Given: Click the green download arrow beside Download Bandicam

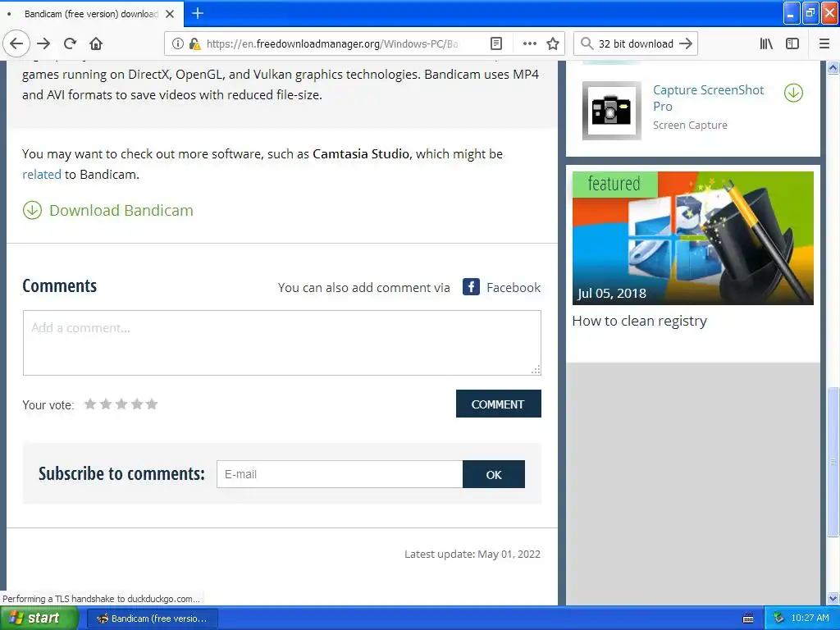Looking at the screenshot, I should 32,211.
